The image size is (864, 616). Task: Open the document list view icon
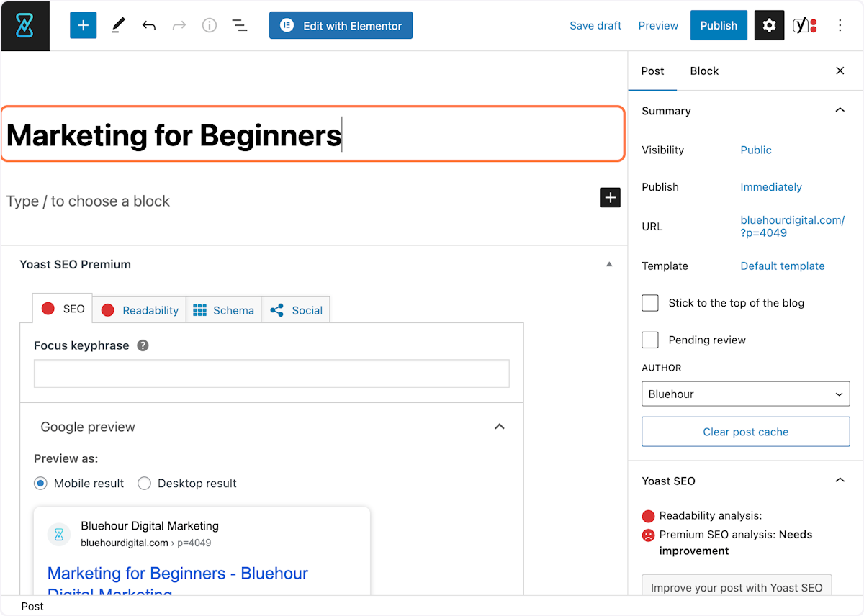tap(240, 25)
